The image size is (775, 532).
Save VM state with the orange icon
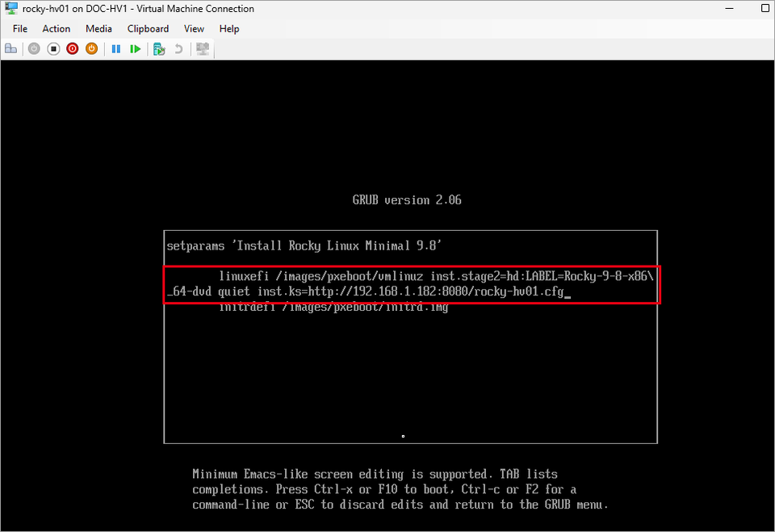point(92,48)
